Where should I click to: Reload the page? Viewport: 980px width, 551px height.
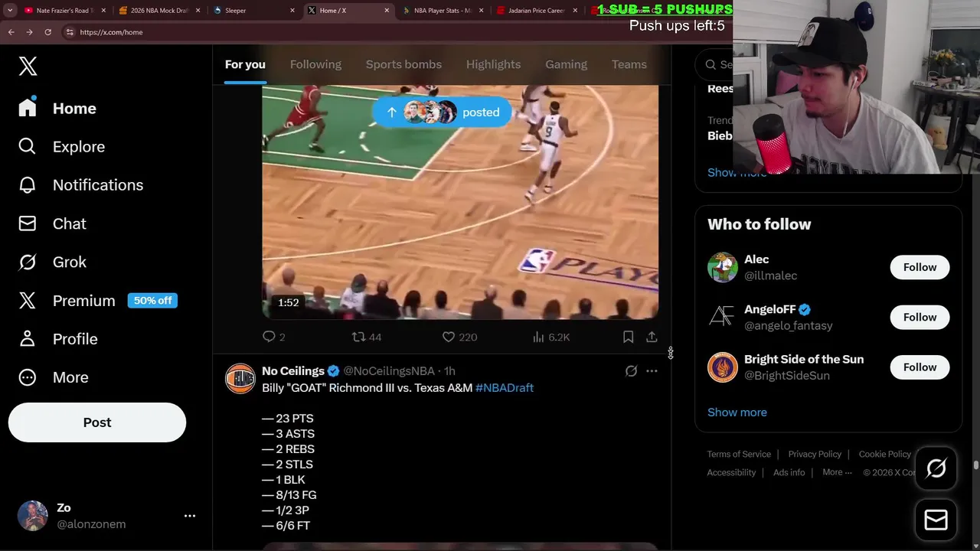click(x=47, y=32)
